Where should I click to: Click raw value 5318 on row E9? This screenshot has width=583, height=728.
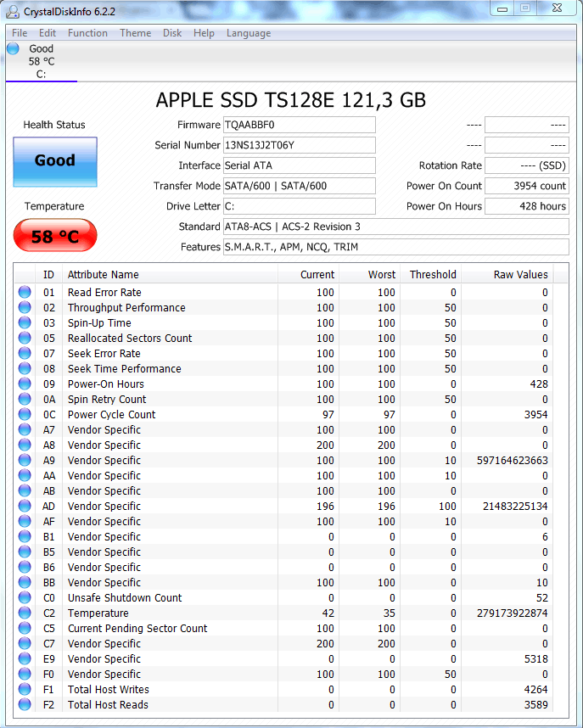[536, 658]
